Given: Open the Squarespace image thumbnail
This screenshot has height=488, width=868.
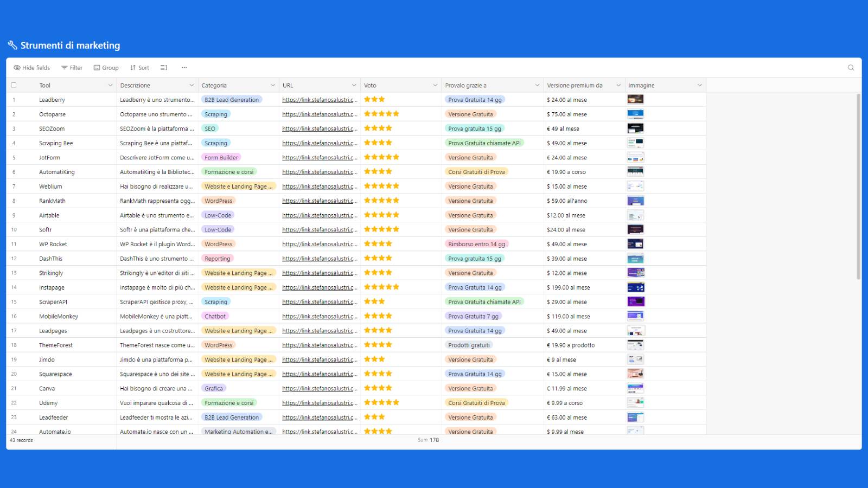Looking at the screenshot, I should [x=635, y=374].
